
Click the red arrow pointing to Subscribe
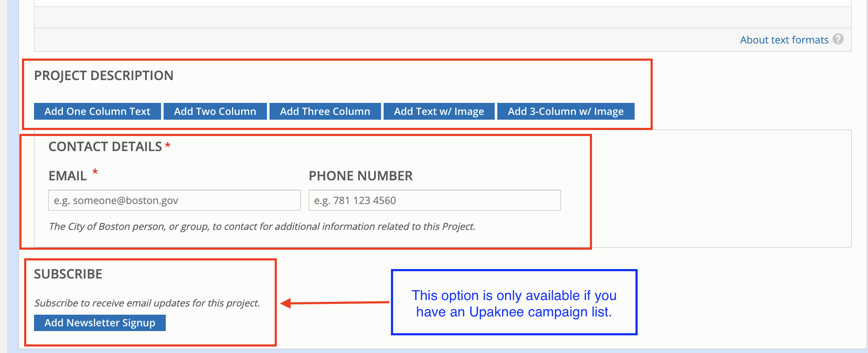click(x=335, y=303)
